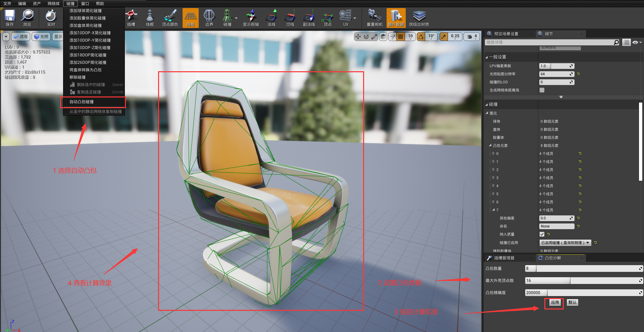Click the 烘焙出材质 (Bake Material) icon
Screen dimensions: 644x332
(x=419, y=17)
